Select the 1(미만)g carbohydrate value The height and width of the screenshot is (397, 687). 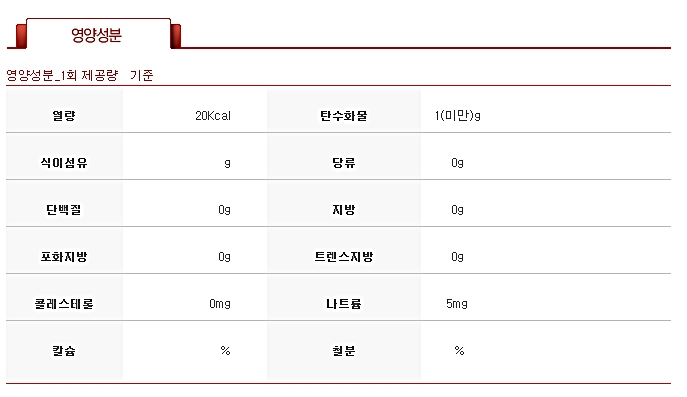coord(457,116)
